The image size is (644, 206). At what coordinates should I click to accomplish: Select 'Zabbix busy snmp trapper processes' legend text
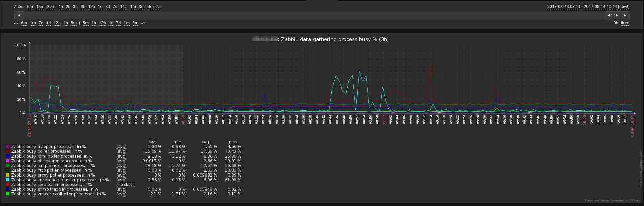pos(55,189)
